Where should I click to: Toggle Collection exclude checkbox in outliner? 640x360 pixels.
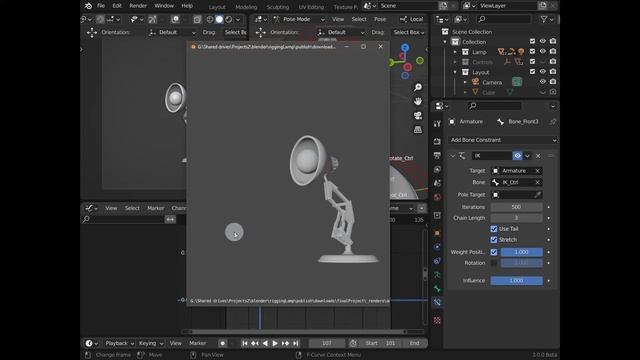pos(532,41)
